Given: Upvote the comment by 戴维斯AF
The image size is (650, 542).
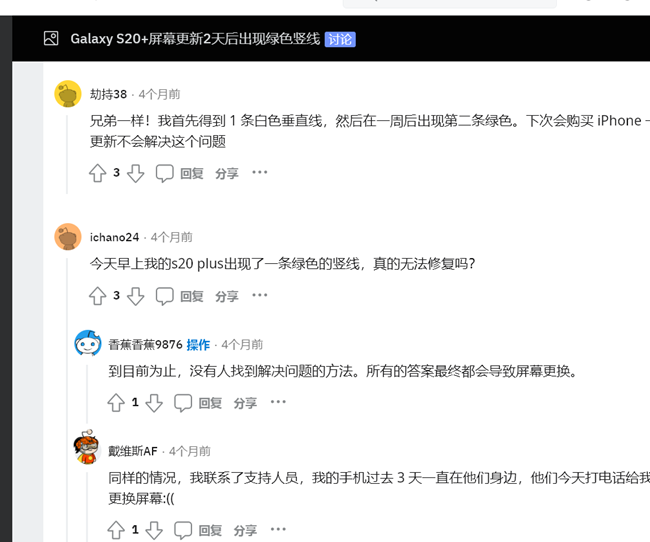Looking at the screenshot, I should tap(116, 530).
